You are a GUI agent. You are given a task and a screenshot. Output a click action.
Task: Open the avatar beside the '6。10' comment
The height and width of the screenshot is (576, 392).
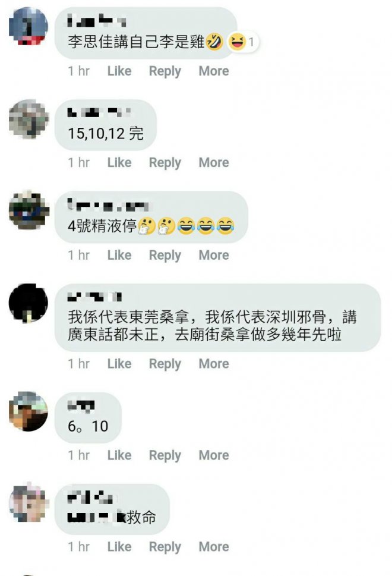[x=29, y=411]
